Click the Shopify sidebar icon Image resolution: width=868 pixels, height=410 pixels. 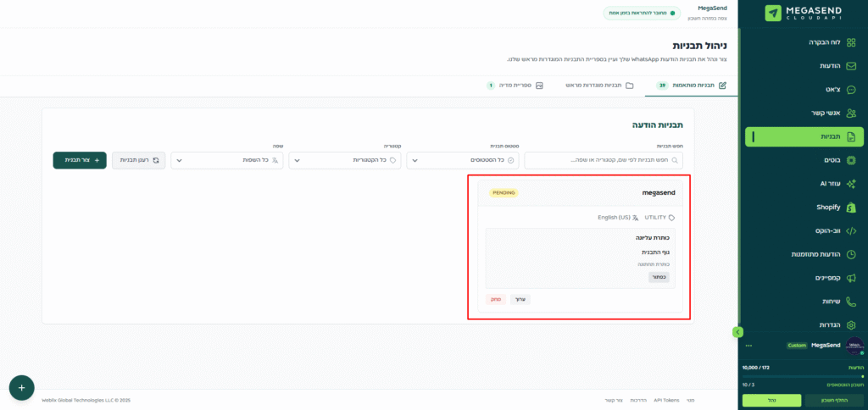point(851,208)
